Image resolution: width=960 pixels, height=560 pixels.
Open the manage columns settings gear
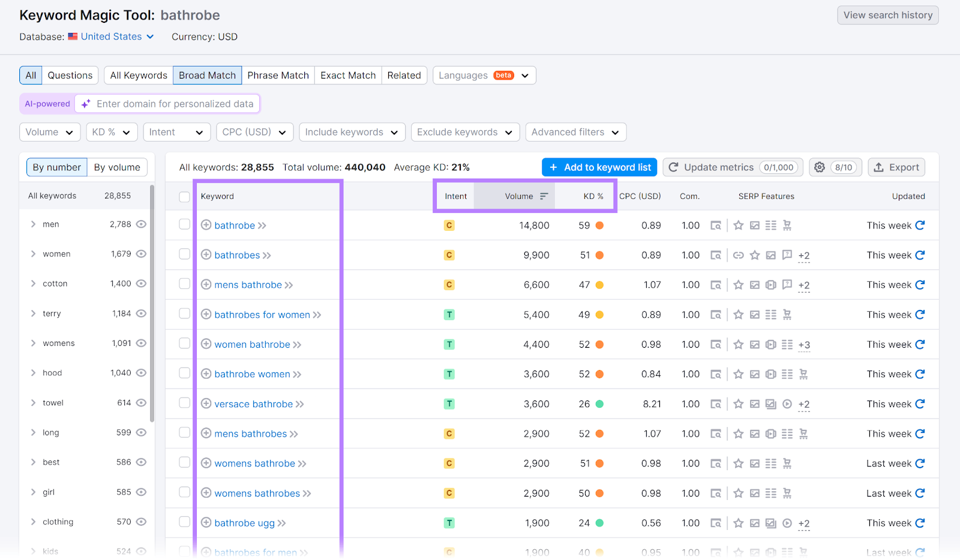point(819,167)
